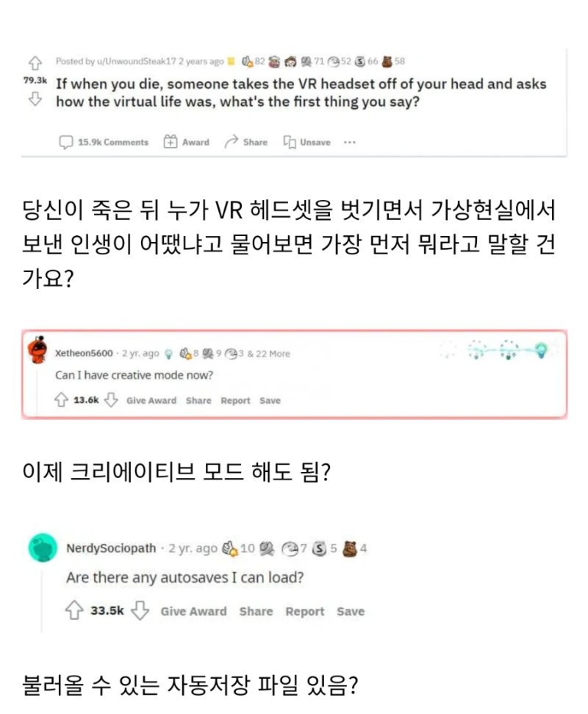Give the post an Award
Screen dimensions: 588x714
point(187,142)
